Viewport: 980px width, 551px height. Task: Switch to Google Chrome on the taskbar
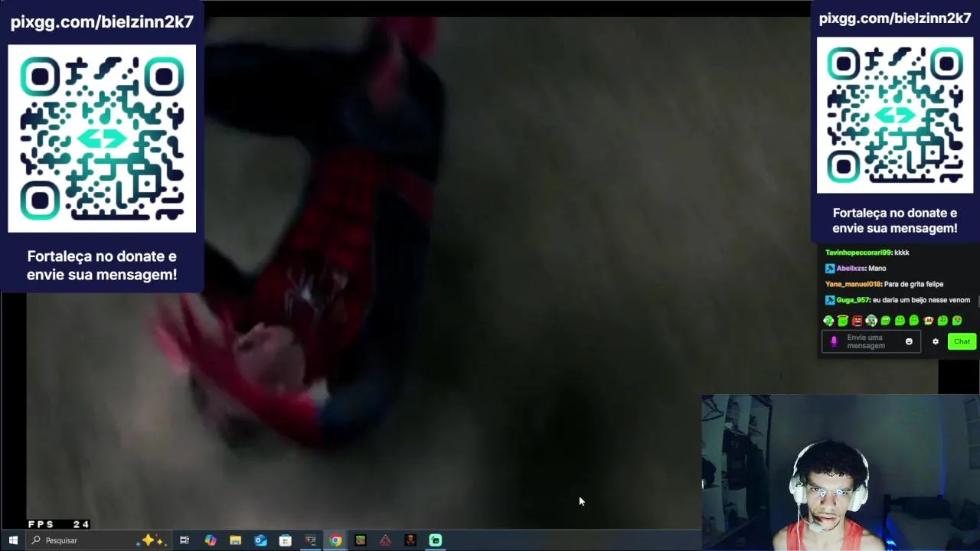click(335, 540)
